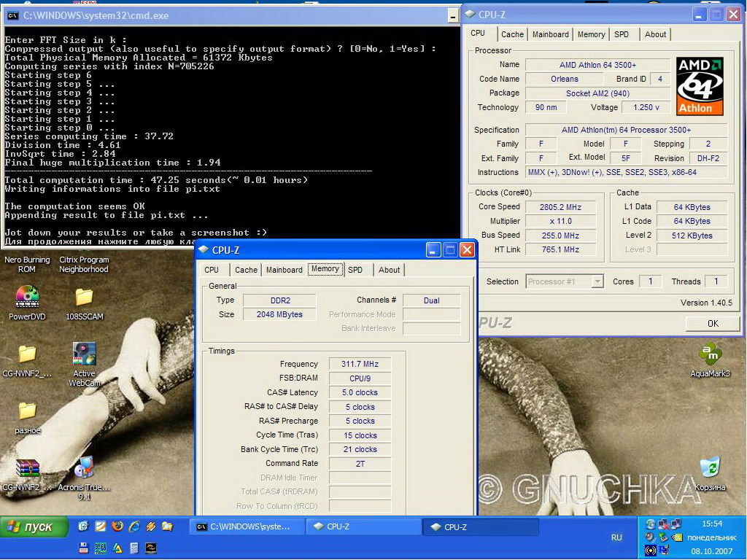Click the black square quick launch icon
The height and width of the screenshot is (560, 747).
[x=151, y=548]
